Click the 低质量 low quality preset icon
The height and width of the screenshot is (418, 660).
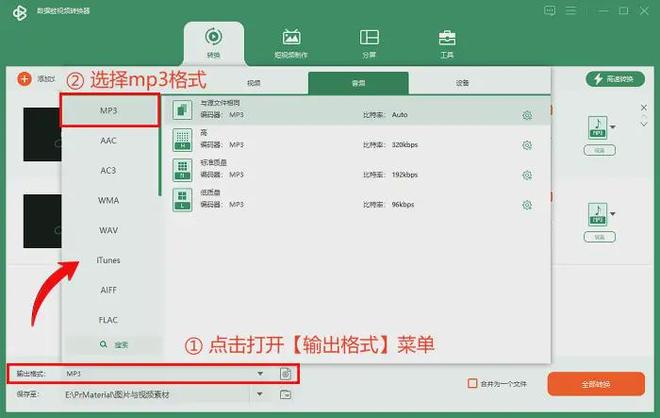[x=182, y=200]
